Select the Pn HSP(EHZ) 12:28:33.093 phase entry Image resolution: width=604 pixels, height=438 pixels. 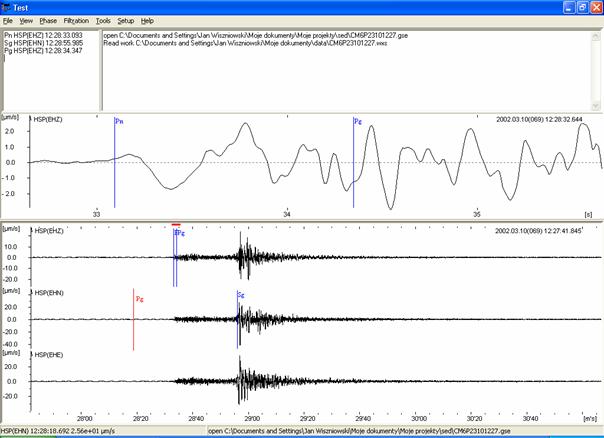coord(44,35)
